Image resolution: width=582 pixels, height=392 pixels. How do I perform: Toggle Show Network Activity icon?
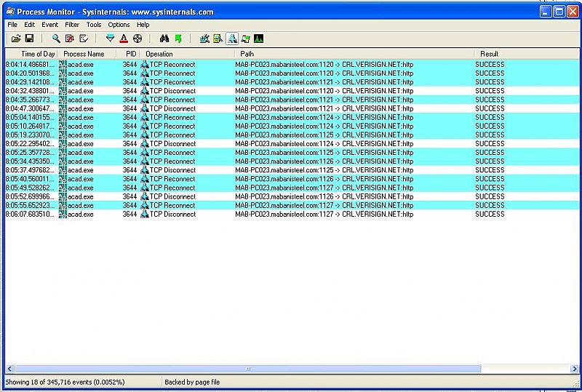[232, 39]
